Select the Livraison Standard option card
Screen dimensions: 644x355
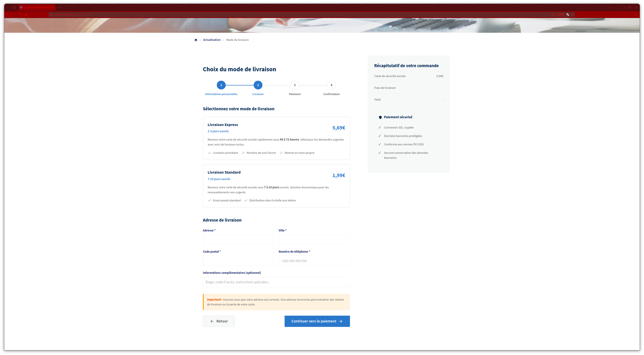point(276,186)
